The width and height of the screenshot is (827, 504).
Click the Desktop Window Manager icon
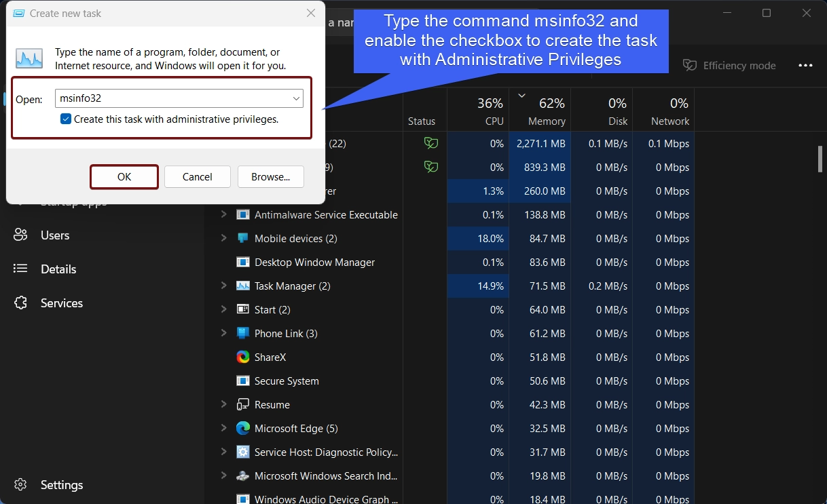point(243,262)
